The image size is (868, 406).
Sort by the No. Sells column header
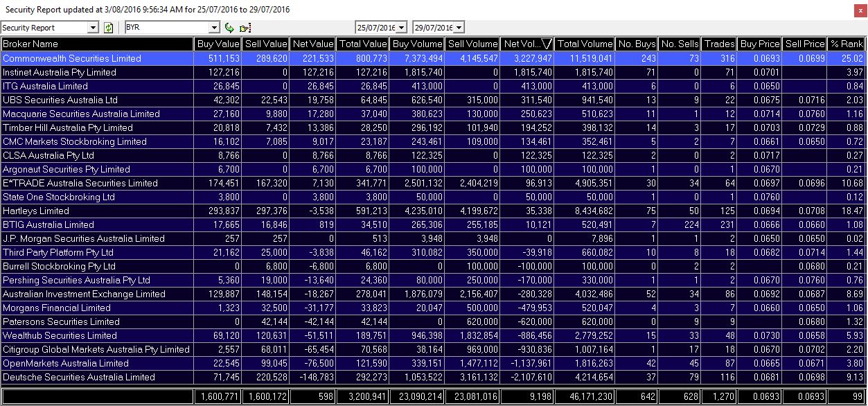(x=680, y=44)
